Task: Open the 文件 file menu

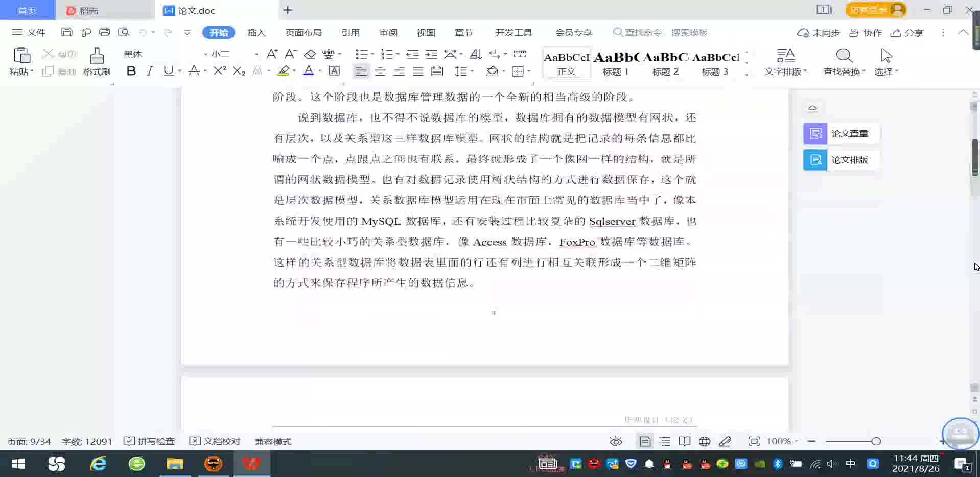Action: 29,32
